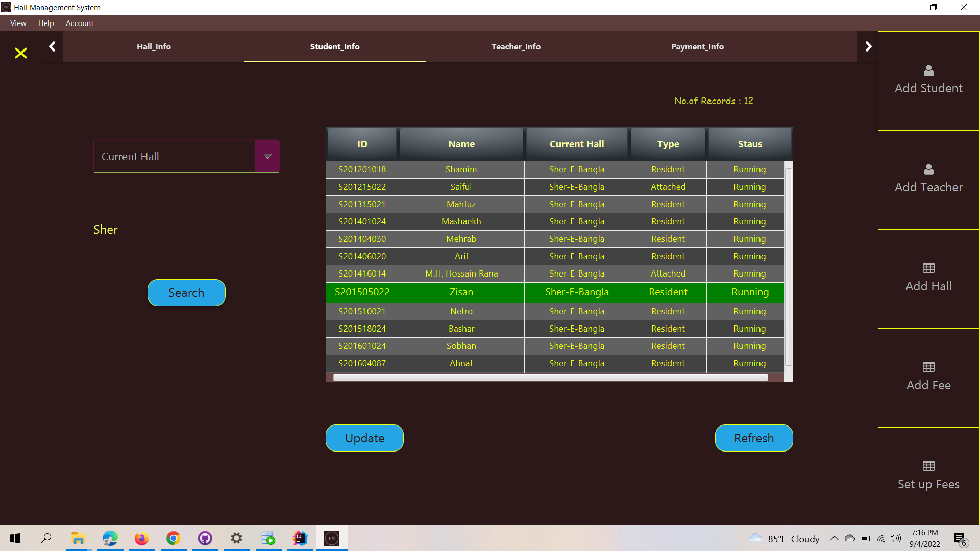Switch to the Payment_Info tab
980x551 pixels.
tap(697, 46)
